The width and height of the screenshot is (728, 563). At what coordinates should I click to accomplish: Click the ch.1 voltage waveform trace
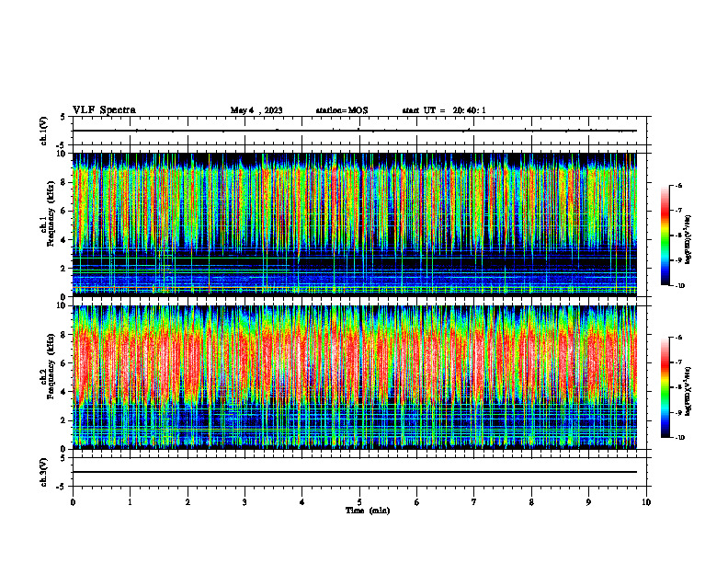click(x=355, y=131)
